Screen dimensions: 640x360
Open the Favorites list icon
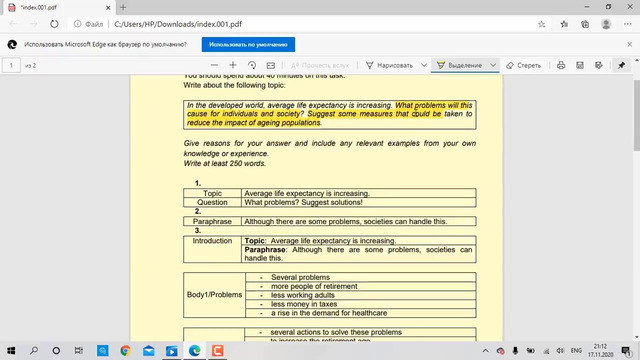pos(564,24)
